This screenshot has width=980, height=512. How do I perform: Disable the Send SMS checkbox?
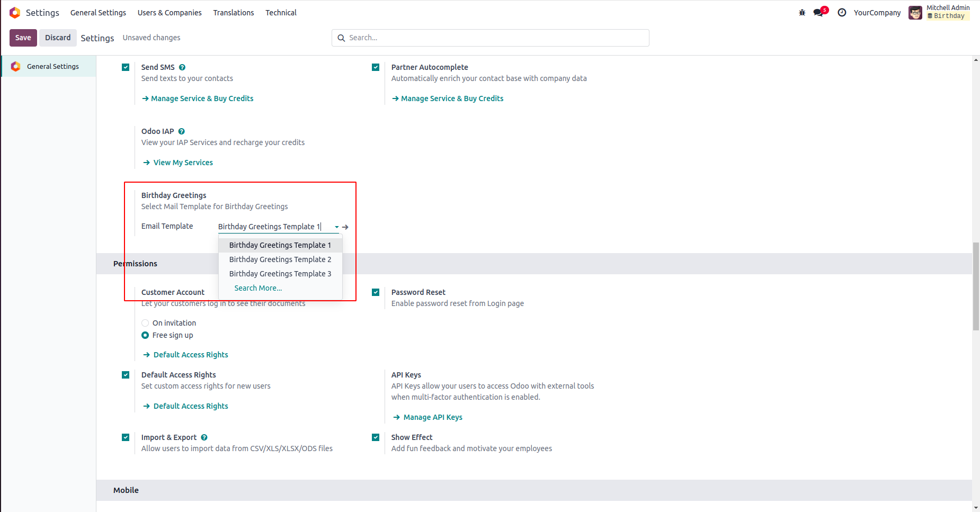[126, 67]
